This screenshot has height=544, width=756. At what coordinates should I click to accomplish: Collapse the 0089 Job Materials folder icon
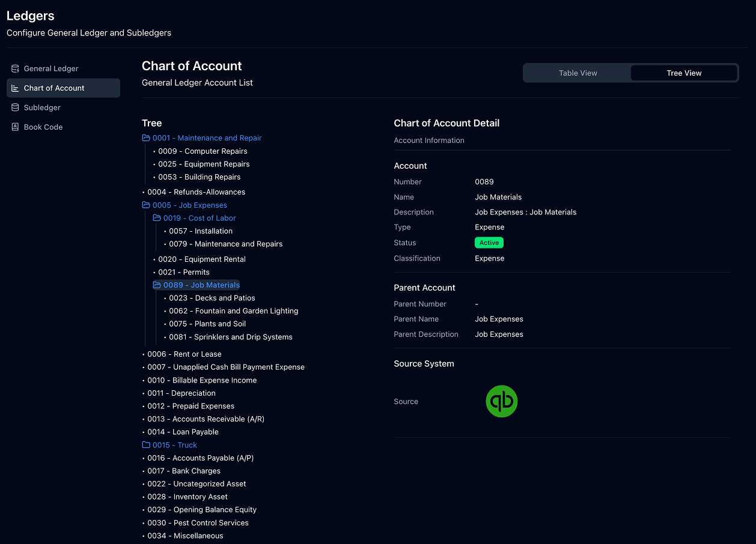(x=157, y=285)
